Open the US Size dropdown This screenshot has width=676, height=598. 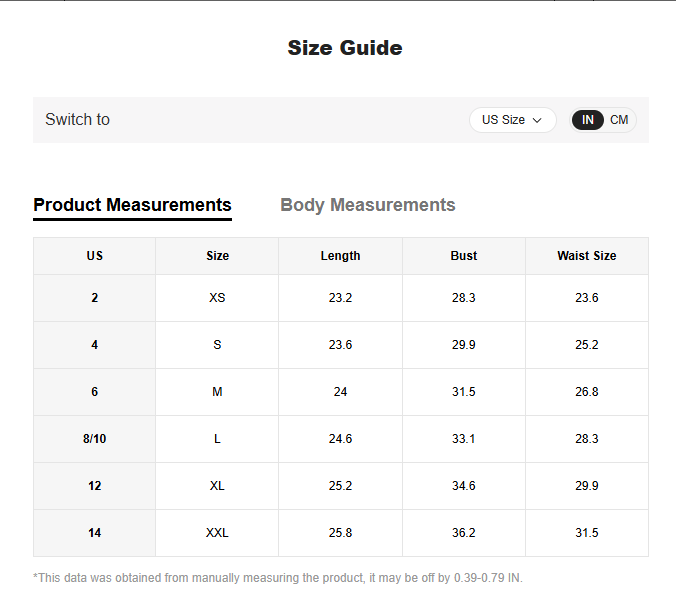(511, 120)
